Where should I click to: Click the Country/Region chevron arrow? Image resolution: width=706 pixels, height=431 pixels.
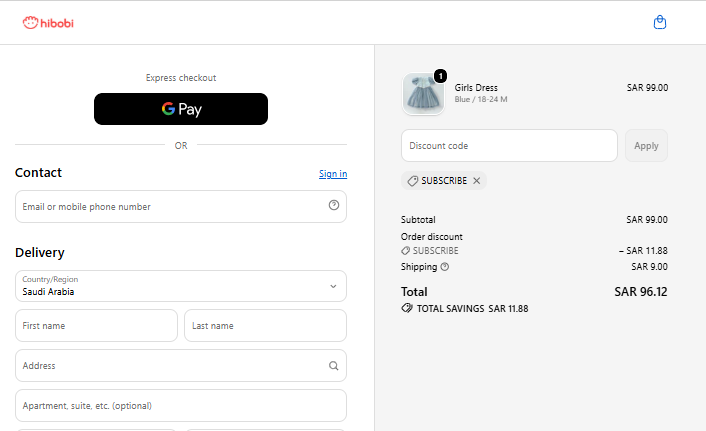point(333,286)
